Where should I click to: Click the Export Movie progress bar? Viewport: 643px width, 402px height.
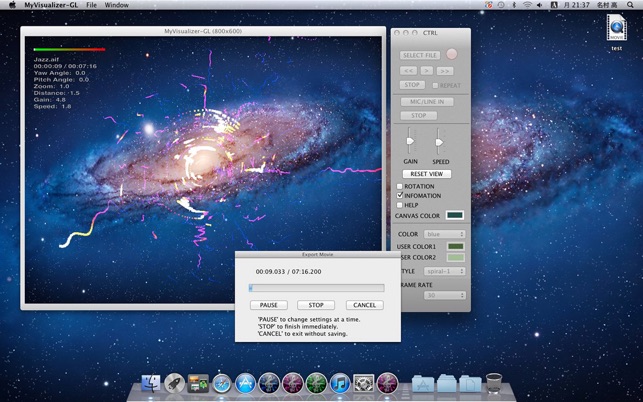click(x=317, y=288)
